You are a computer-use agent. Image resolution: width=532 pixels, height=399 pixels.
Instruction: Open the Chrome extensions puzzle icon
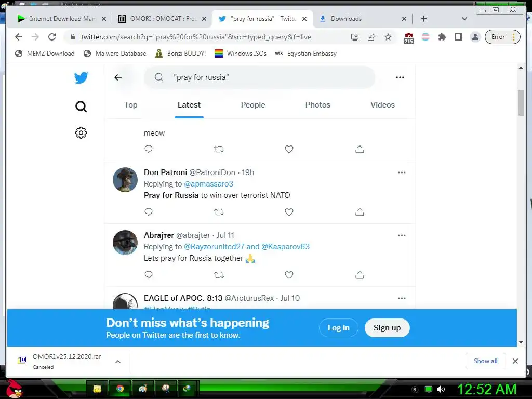pos(442,37)
